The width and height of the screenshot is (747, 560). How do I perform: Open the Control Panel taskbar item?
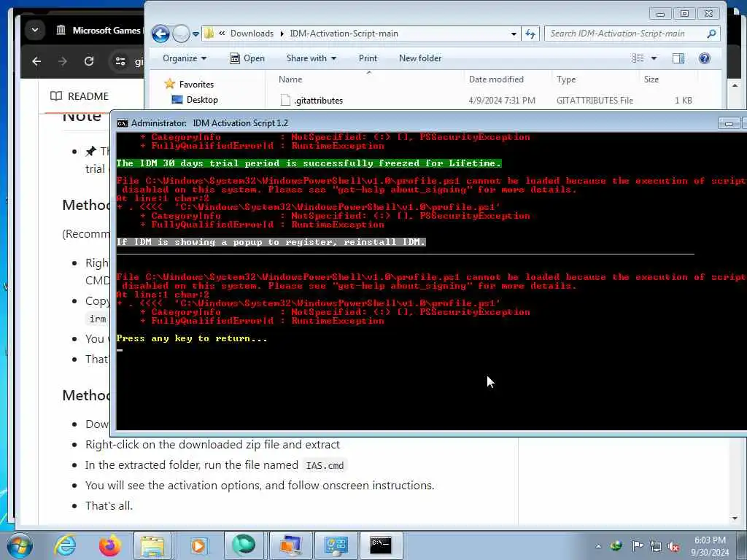click(336, 545)
